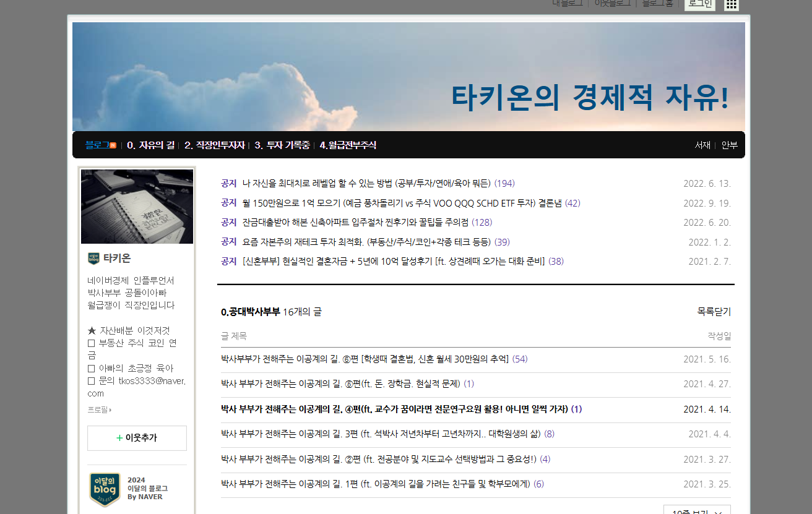812x514 pixels.
Task: Open the 프로필 profile link
Action: tap(100, 409)
